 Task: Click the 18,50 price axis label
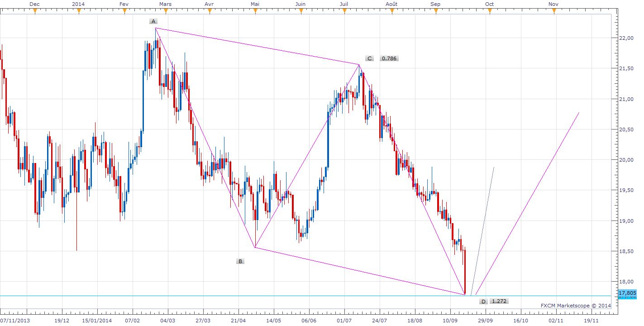[626, 251]
